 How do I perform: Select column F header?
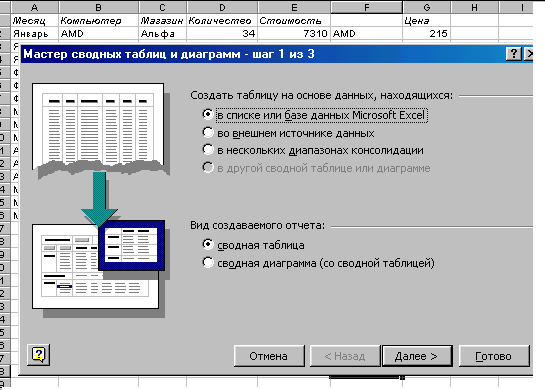pos(366,7)
